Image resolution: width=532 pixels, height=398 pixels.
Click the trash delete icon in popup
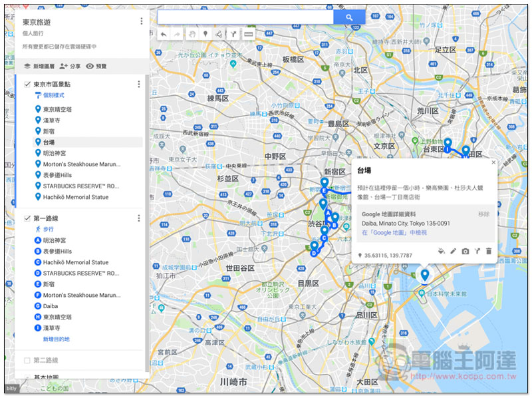[x=489, y=252]
